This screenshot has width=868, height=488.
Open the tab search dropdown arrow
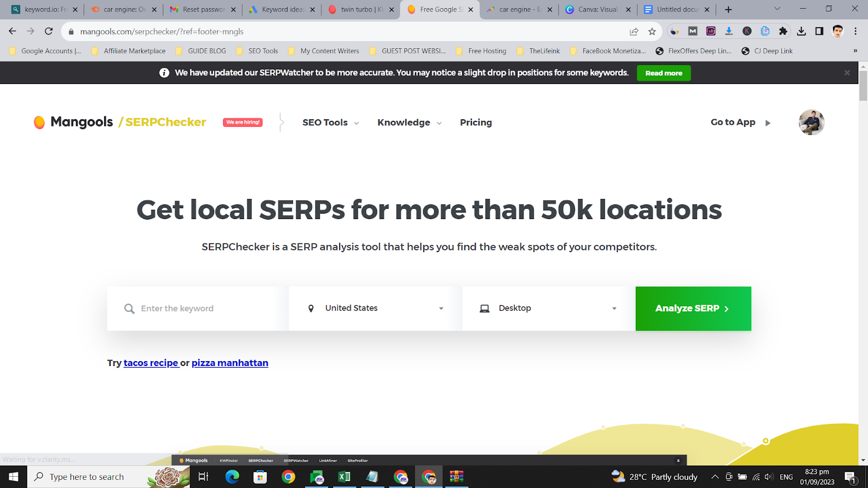point(777,9)
